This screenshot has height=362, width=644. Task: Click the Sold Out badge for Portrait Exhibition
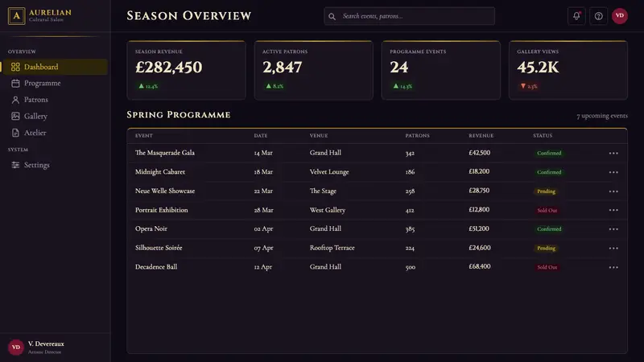pos(547,210)
